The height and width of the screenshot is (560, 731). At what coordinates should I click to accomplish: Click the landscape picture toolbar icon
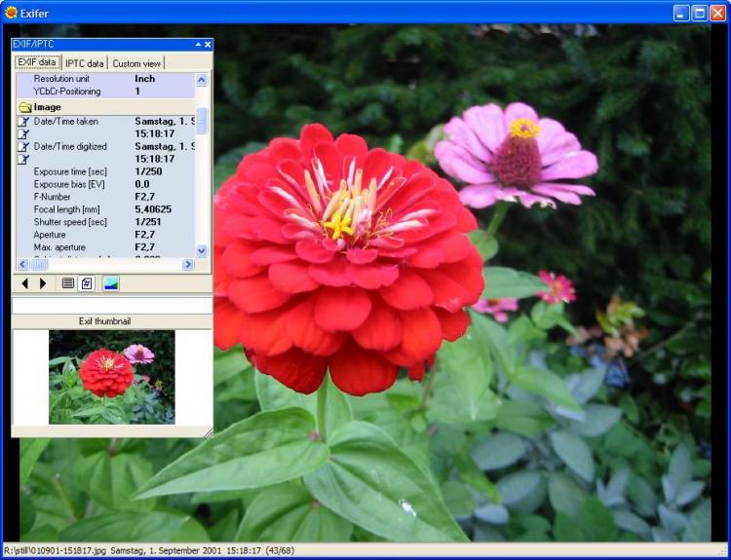point(111,283)
